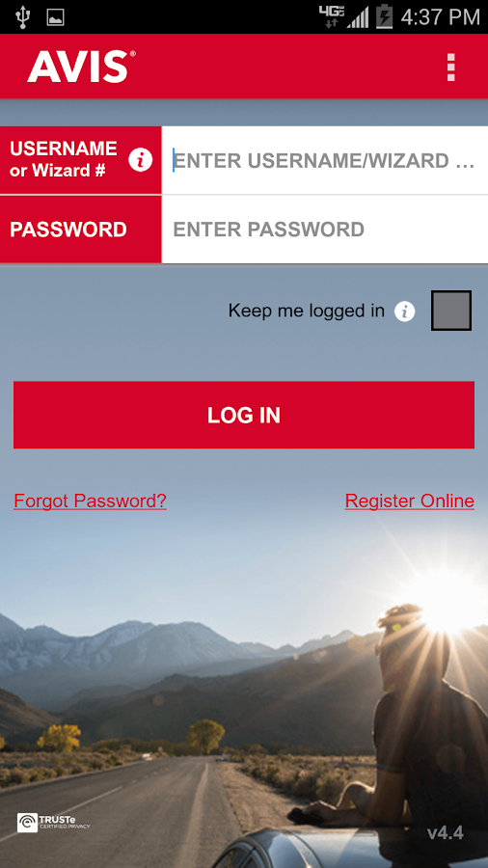Tap the battery status icon
Image resolution: width=488 pixels, height=868 pixels.
coord(384,17)
